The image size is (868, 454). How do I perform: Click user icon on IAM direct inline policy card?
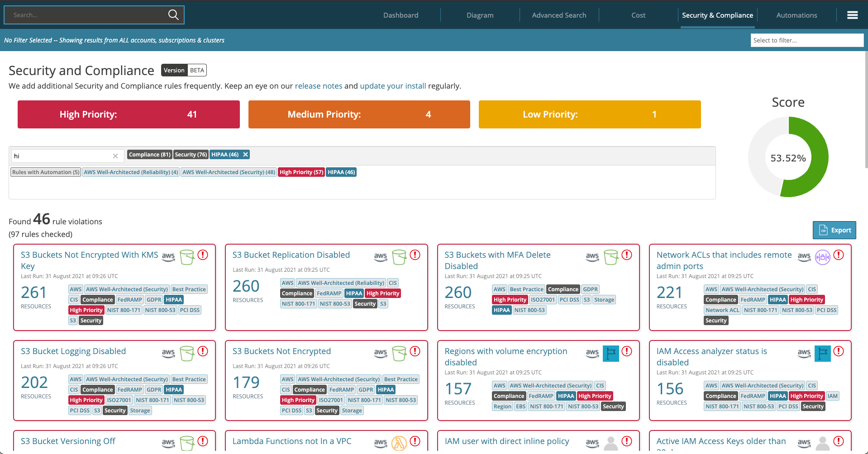point(611,443)
